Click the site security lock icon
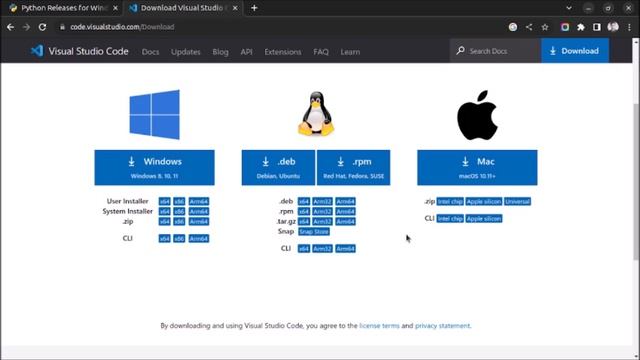640x360 pixels. 62,27
